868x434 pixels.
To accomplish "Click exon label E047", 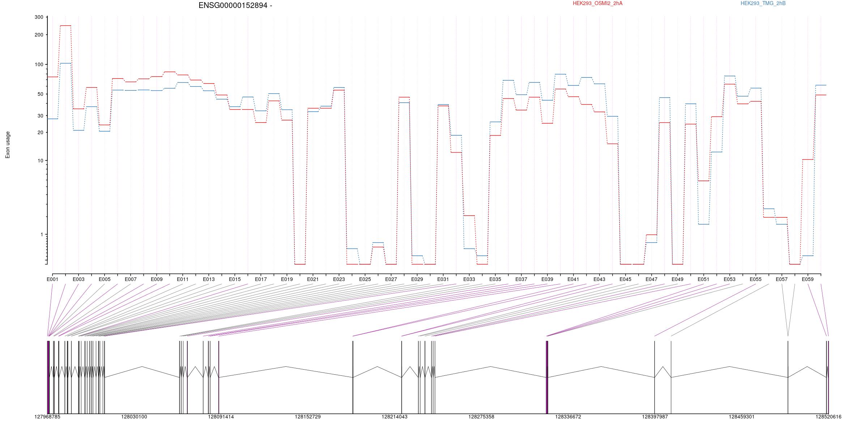I will click(x=651, y=279).
